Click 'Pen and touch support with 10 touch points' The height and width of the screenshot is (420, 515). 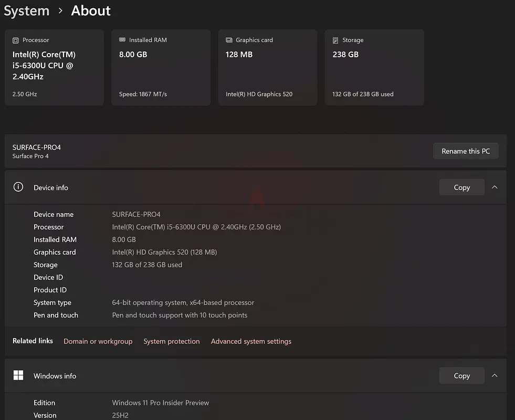pos(180,315)
